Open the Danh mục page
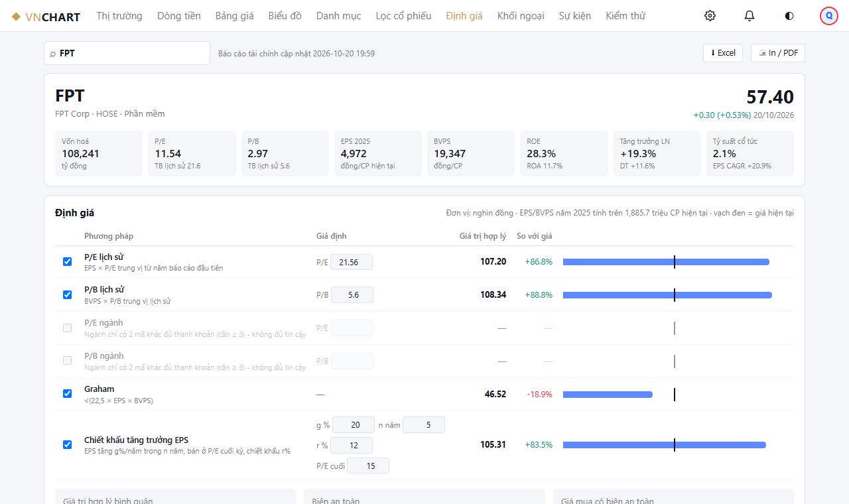The width and height of the screenshot is (849, 504). [339, 16]
